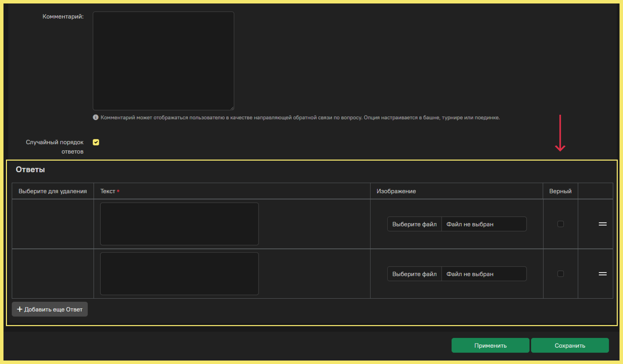Grab the second answer row reorder handle
The image size is (623, 364).
point(603,274)
